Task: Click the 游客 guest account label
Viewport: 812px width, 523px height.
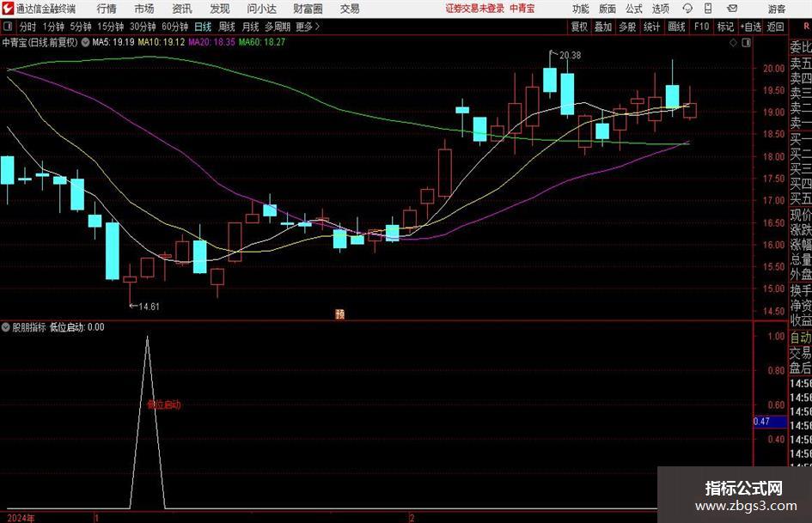Action: click(x=777, y=9)
